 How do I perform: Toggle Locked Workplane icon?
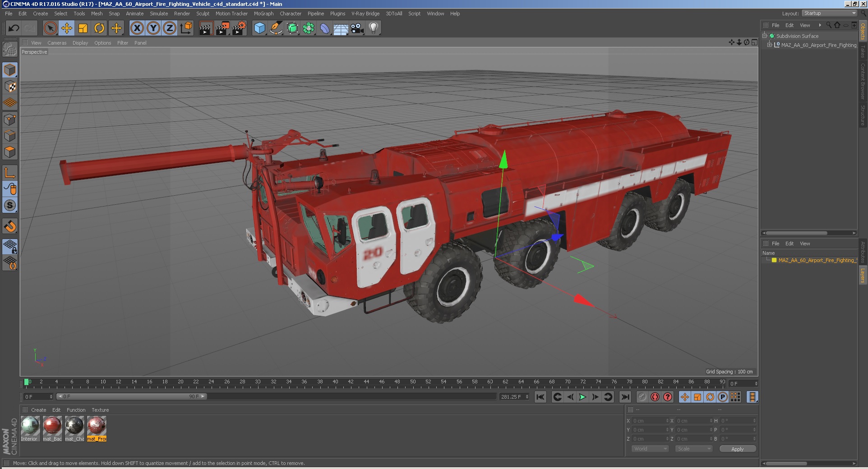coord(10,246)
